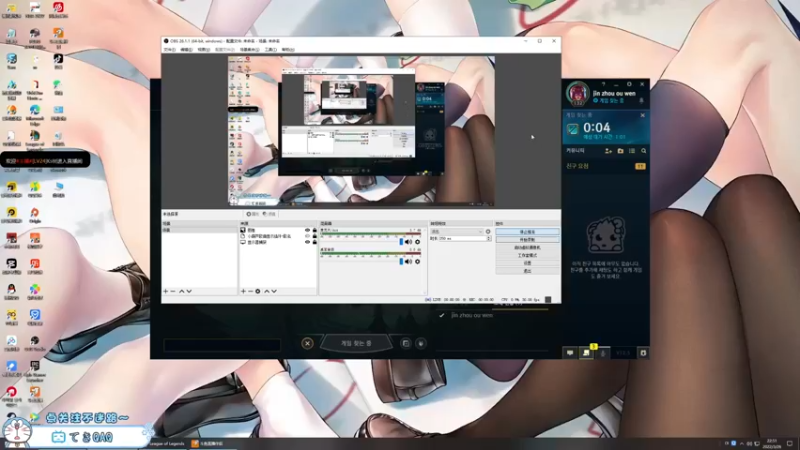The height and width of the screenshot is (450, 800).
Task: Adjust second mixer channel volume slider
Action: pos(362,262)
